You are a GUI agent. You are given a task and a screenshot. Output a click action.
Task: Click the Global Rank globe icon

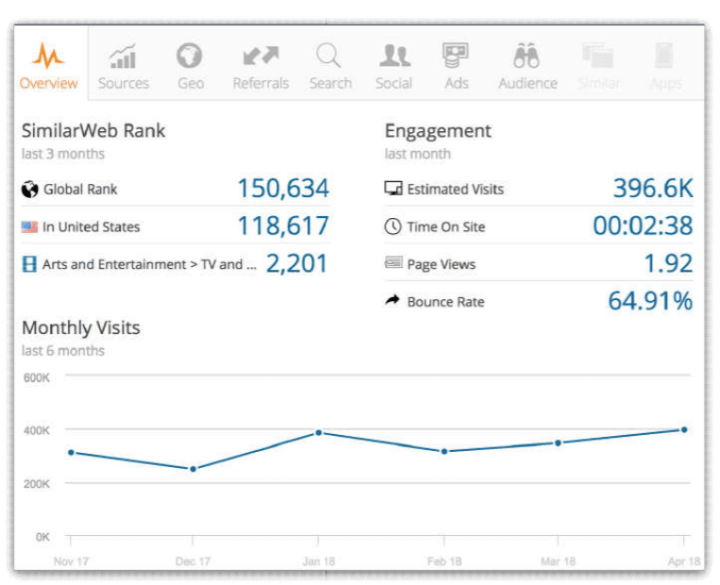(x=30, y=189)
